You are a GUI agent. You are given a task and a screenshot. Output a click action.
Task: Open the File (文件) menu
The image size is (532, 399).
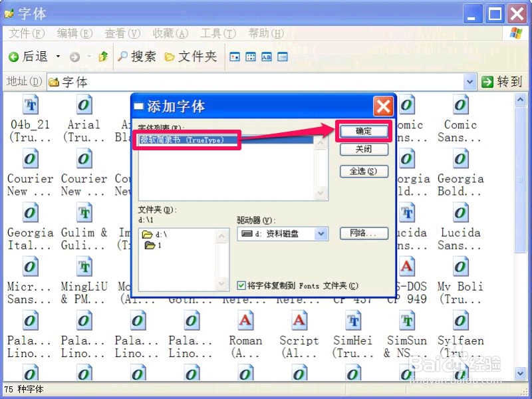[27, 33]
